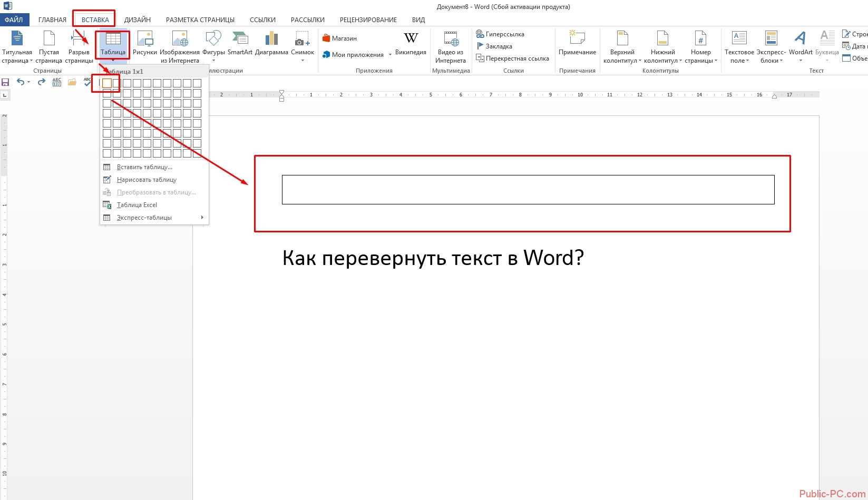
Task: Open the Верхний колонтитул header dropdown
Action: (x=622, y=47)
